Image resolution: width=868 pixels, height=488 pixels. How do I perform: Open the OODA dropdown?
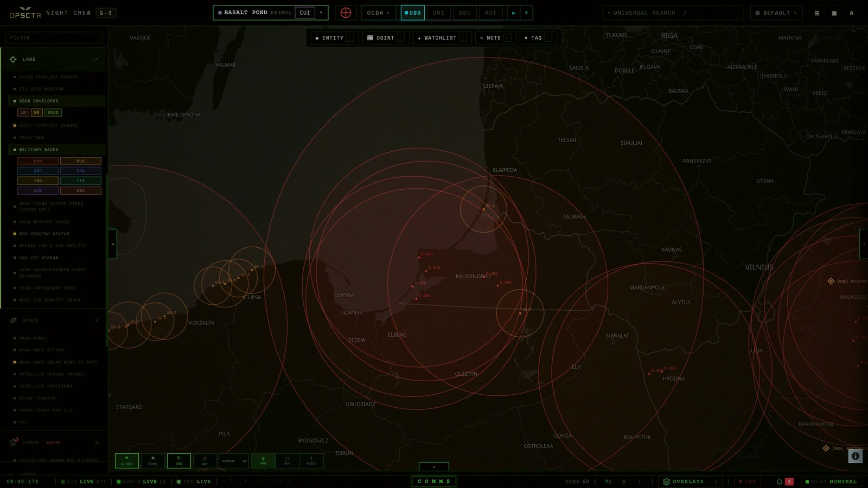click(378, 12)
